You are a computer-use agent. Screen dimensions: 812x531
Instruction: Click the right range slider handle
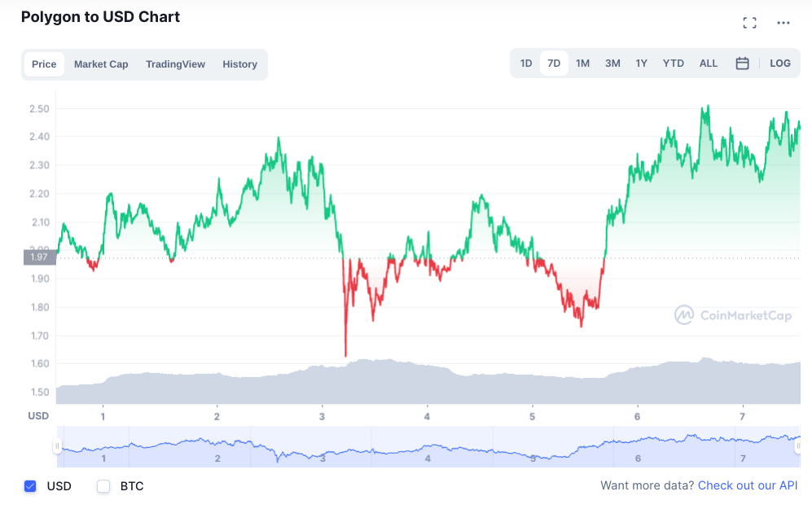click(x=797, y=446)
